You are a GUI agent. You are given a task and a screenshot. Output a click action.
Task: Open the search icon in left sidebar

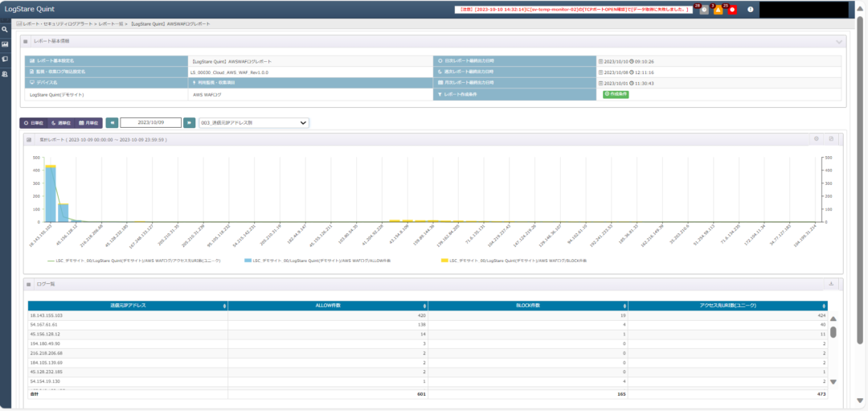click(5, 29)
